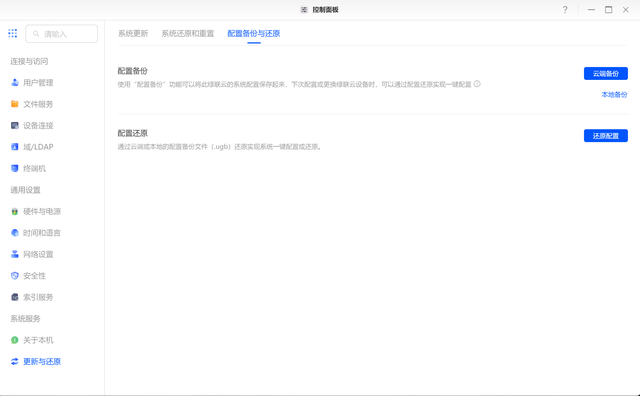Image resolution: width=640 pixels, height=396 pixels.
Task: Click the search box labeled 请输入
Action: [x=62, y=34]
